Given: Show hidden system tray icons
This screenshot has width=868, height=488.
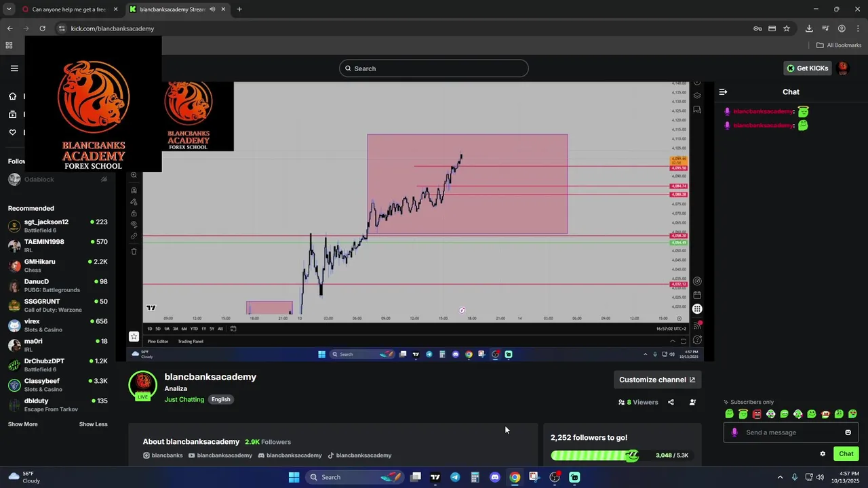Looking at the screenshot, I should (x=780, y=477).
